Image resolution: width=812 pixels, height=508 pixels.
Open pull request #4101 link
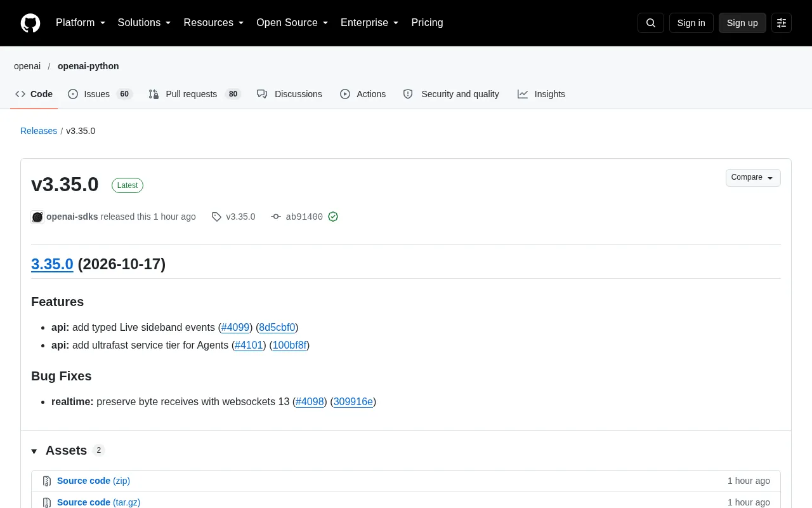click(249, 345)
